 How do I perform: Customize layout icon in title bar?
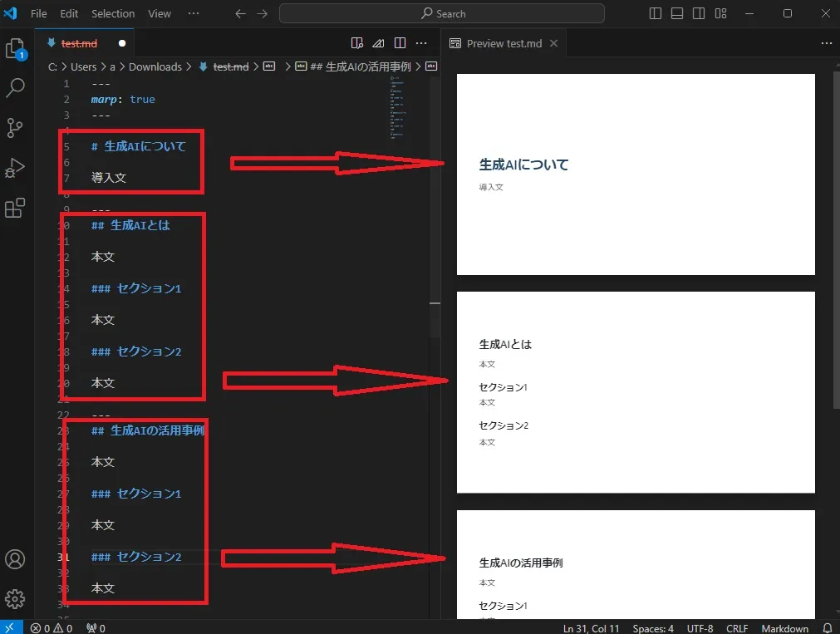coord(720,13)
